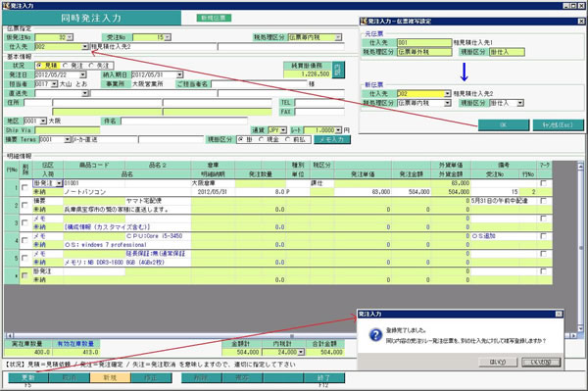Close the 伝票複写設定 dialog via X

[581, 22]
